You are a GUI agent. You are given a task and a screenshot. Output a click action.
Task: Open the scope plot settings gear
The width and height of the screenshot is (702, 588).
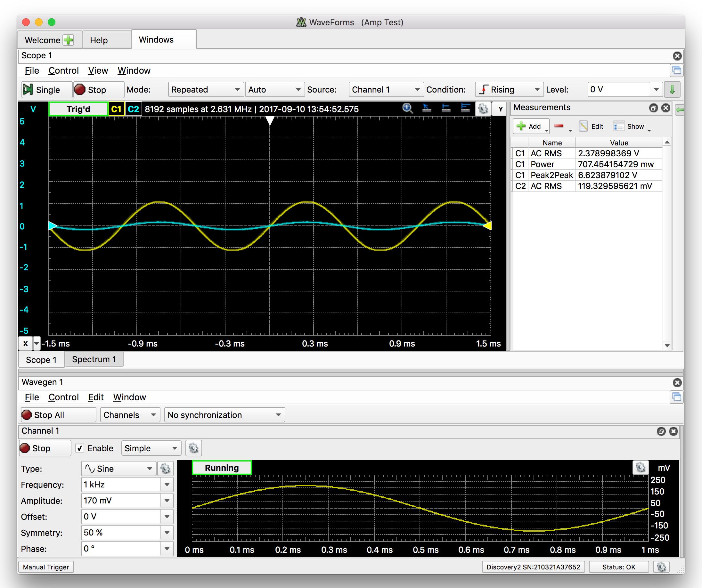[x=483, y=109]
